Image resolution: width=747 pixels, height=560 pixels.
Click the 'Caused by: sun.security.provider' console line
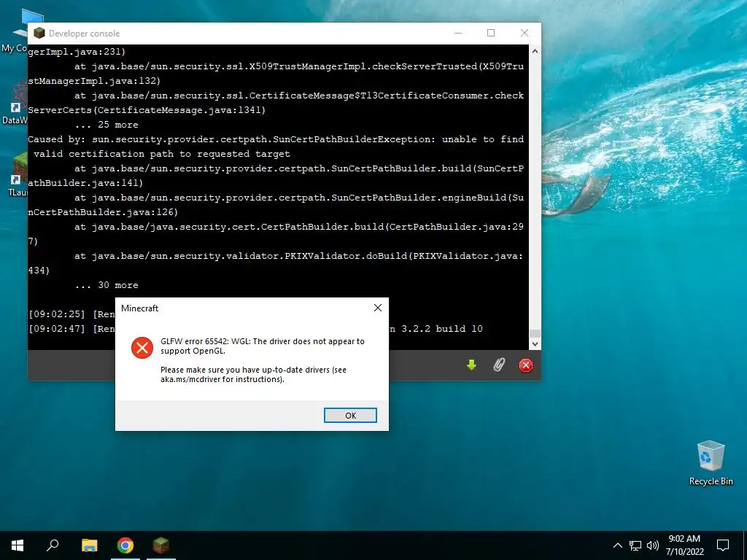point(276,139)
